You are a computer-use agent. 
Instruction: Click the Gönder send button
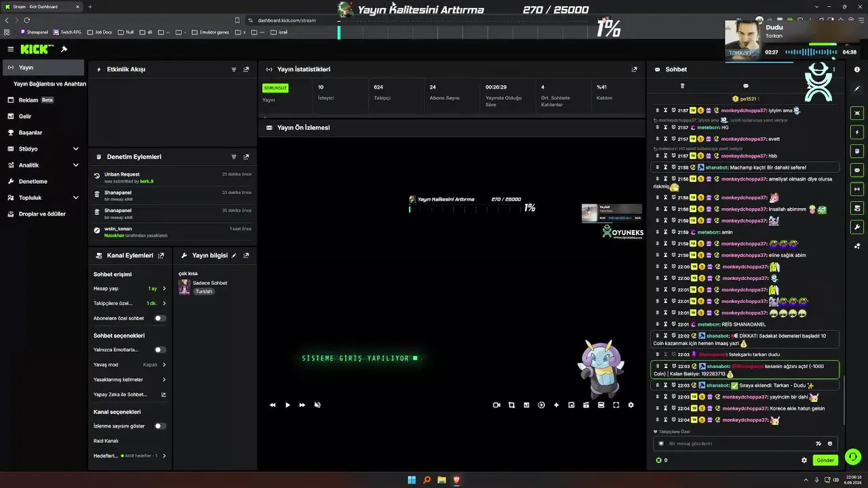[825, 460]
